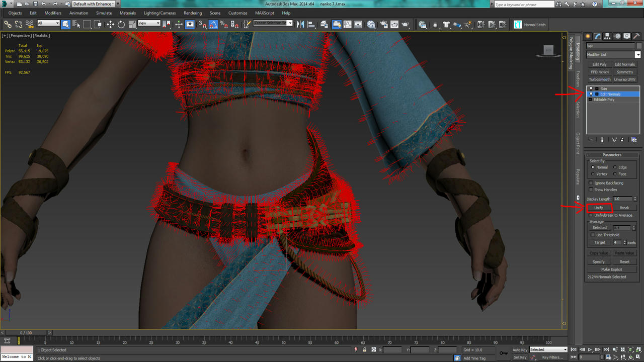Open the Create command panel tab
644x362 pixels.
pos(588,36)
